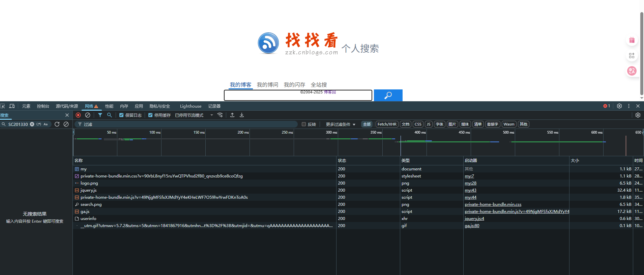Open network panel settings gear

point(638,115)
